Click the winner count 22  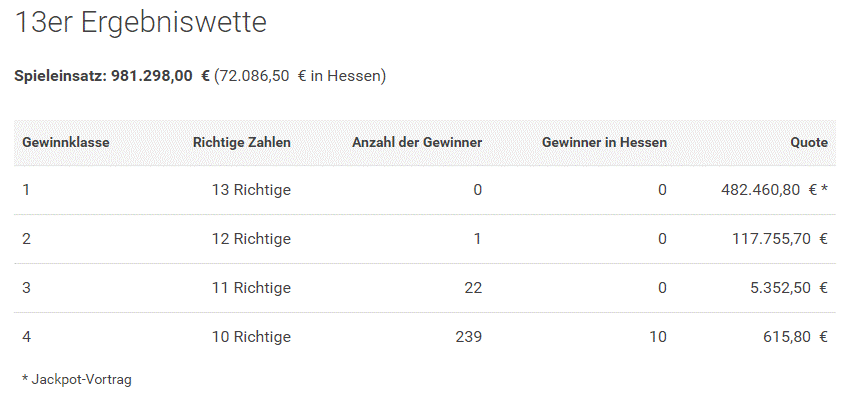473,288
